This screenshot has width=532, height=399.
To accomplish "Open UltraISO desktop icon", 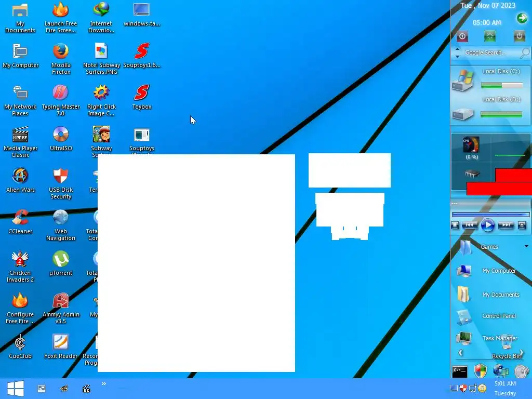I will [x=61, y=139].
